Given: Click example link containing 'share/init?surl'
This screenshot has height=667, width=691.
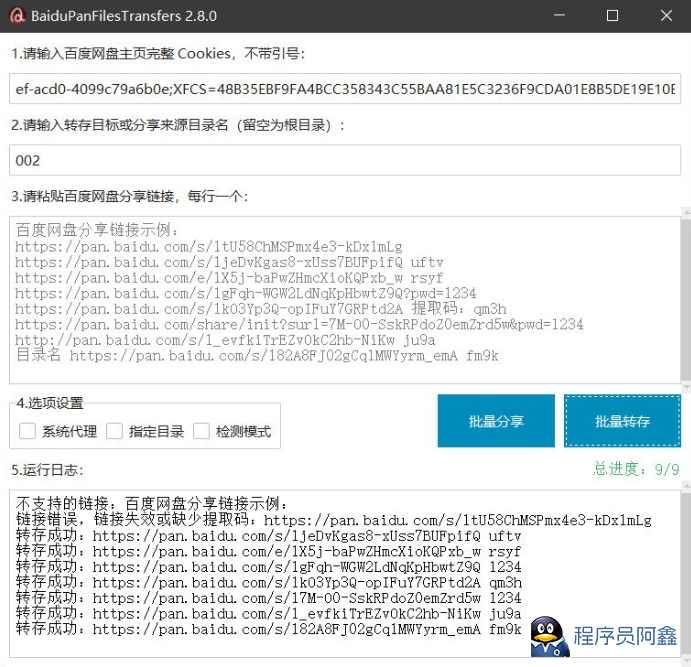Looking at the screenshot, I should [299, 324].
